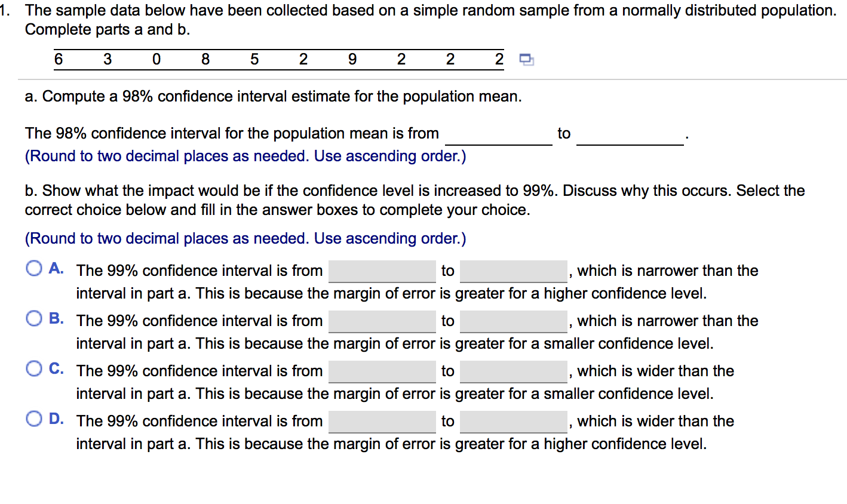Select answer choice B radio button
The height and width of the screenshot is (504, 847).
pos(34,318)
